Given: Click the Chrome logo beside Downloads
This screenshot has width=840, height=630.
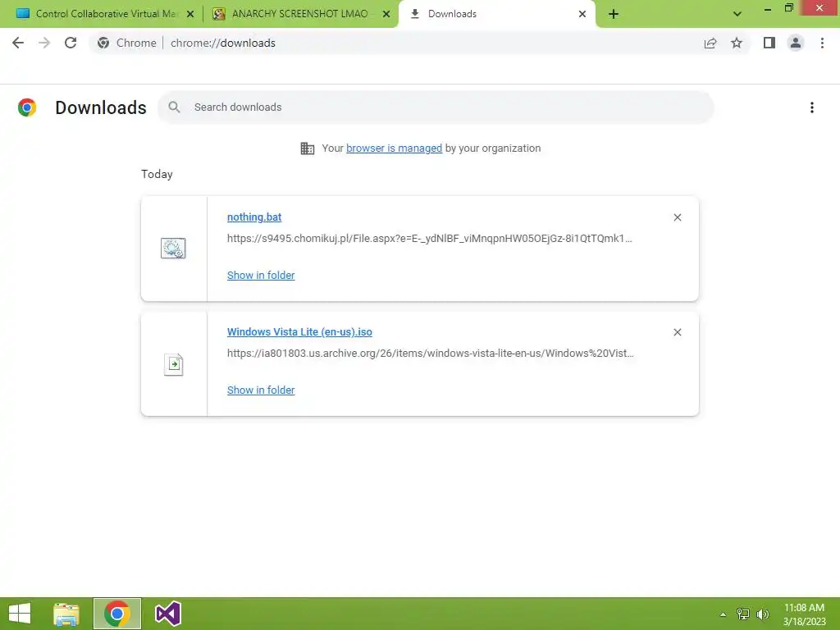Looking at the screenshot, I should pyautogui.click(x=27, y=107).
